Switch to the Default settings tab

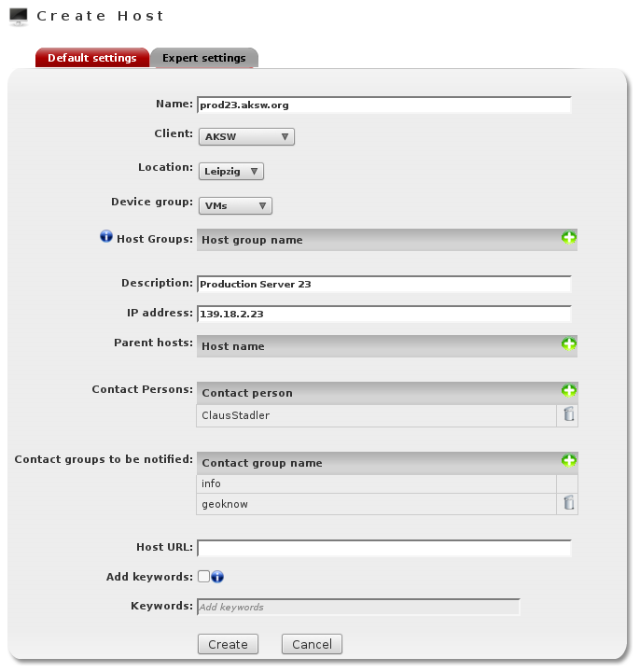pyautogui.click(x=92, y=58)
